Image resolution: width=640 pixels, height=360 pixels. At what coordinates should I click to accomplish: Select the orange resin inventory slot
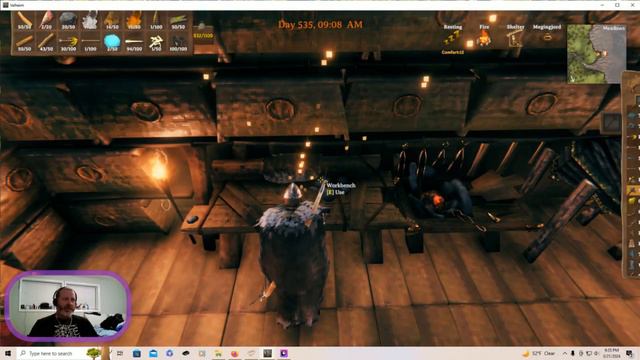point(134,20)
